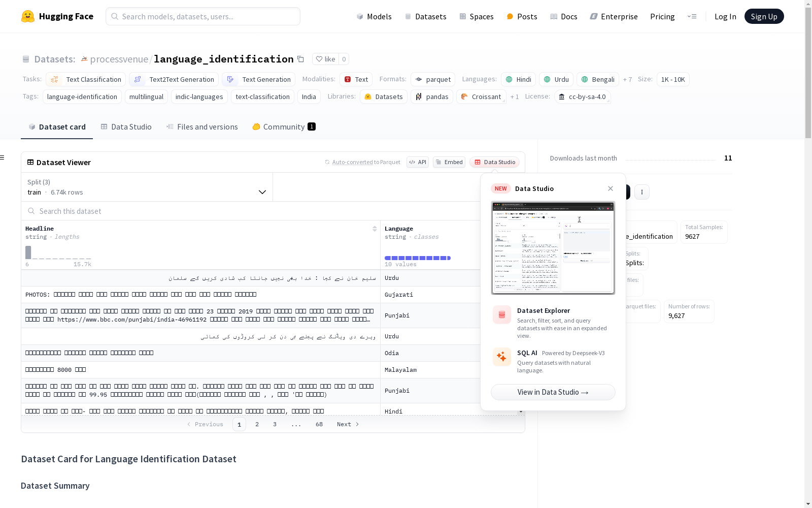
Task: Click the Language classes distribution bar
Action: (x=418, y=258)
